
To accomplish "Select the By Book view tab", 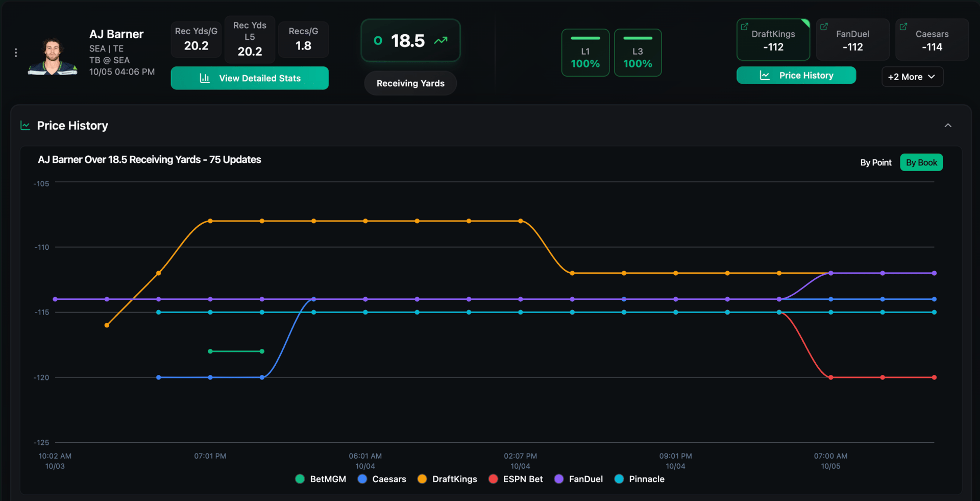I will tap(921, 162).
